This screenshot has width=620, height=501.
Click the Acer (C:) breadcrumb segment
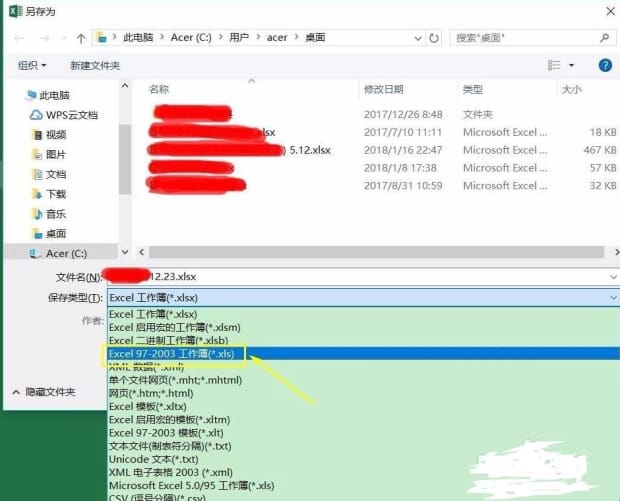pyautogui.click(x=191, y=38)
